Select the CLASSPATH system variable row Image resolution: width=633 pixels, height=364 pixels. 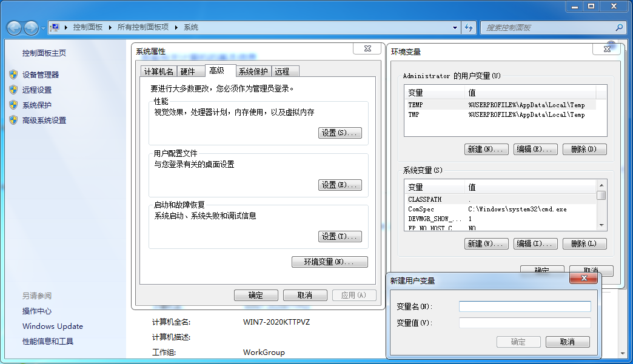(x=500, y=199)
